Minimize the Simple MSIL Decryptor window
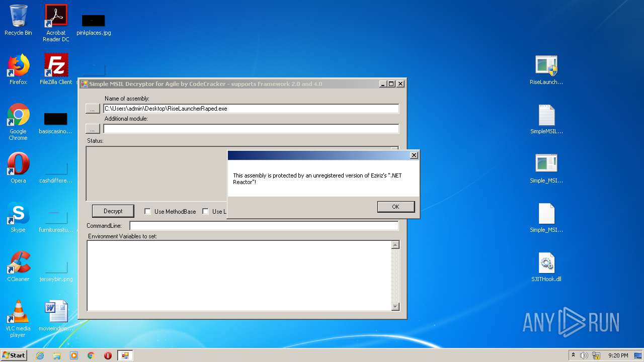 383,84
